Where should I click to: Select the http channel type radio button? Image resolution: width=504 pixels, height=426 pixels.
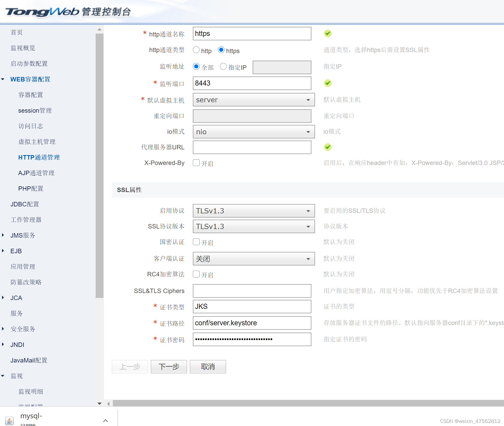click(x=196, y=50)
